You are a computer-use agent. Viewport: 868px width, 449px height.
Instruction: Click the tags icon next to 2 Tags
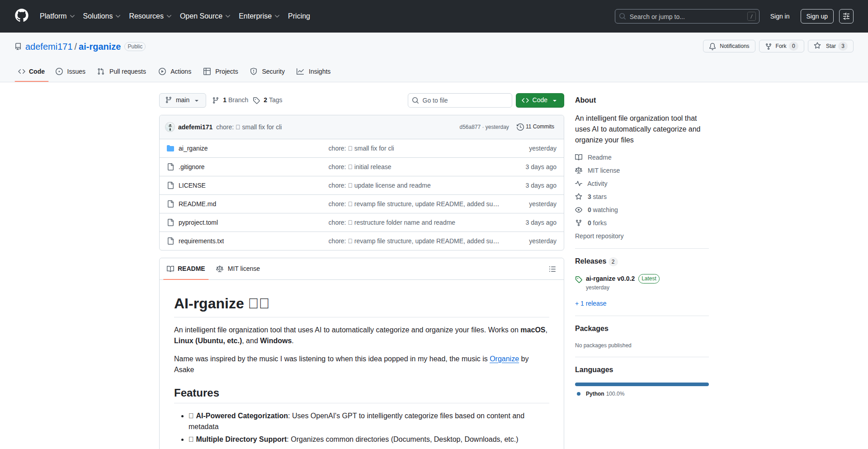pyautogui.click(x=256, y=100)
